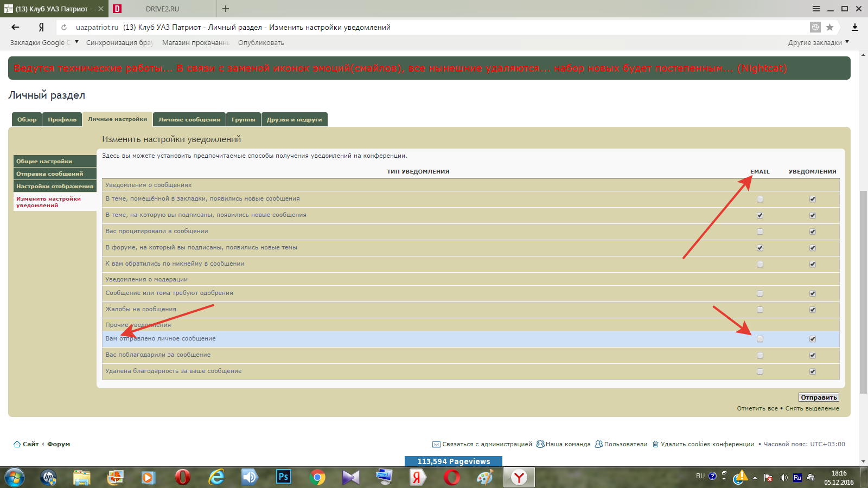Open the browser downloads icon
868x488 pixels.
click(x=855, y=27)
